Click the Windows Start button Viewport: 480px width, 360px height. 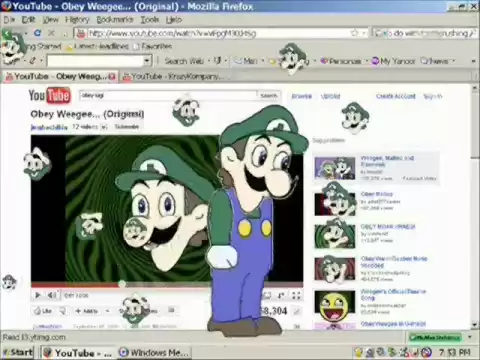pyautogui.click(x=17, y=352)
